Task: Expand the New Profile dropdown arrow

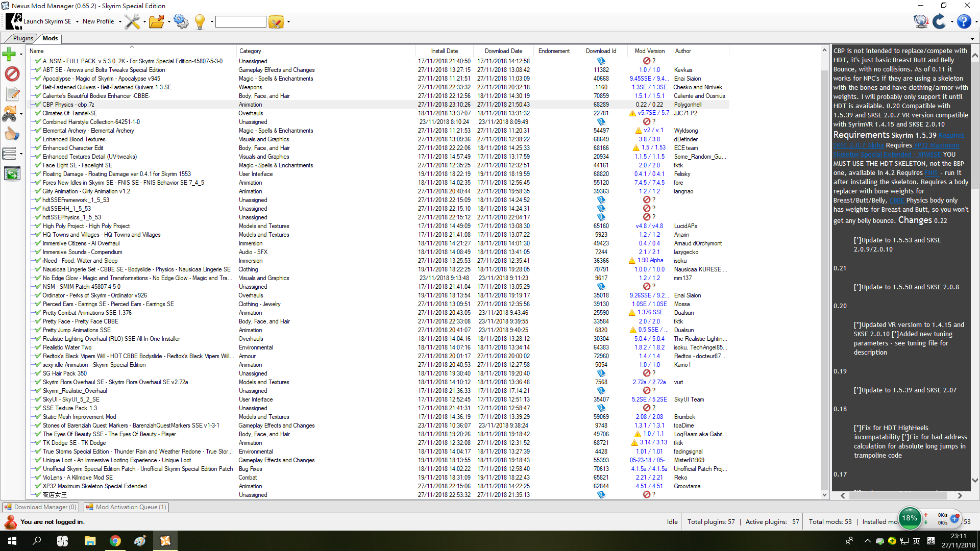Action: (x=120, y=22)
